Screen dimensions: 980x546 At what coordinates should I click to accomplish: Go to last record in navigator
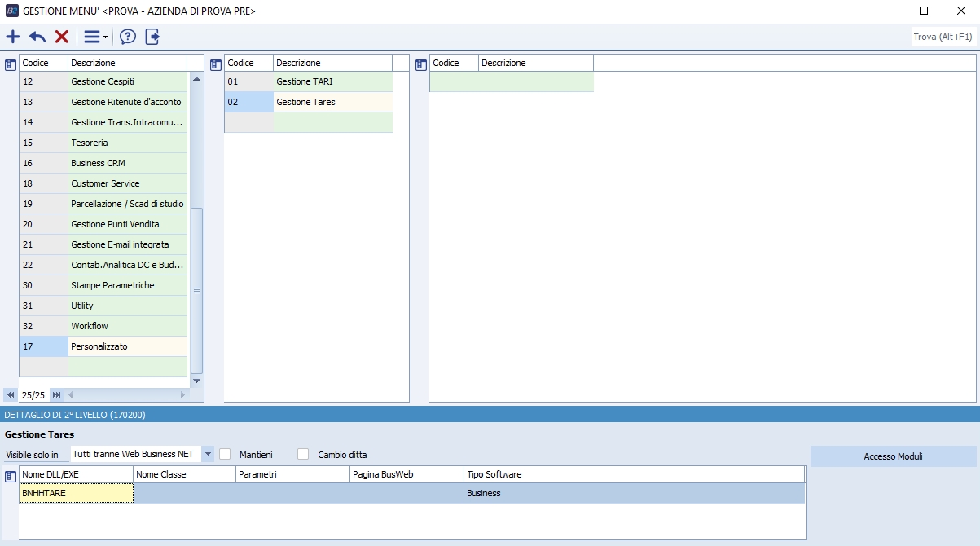click(x=56, y=394)
